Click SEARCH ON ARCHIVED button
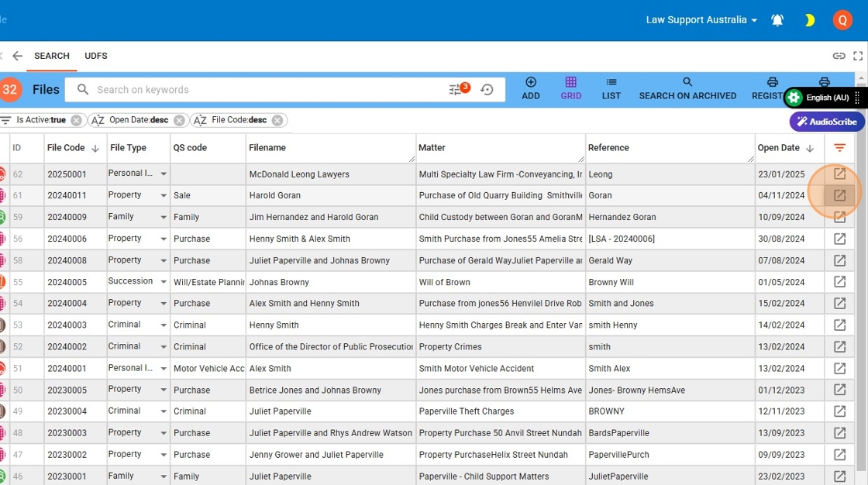The image size is (868, 485). (687, 88)
